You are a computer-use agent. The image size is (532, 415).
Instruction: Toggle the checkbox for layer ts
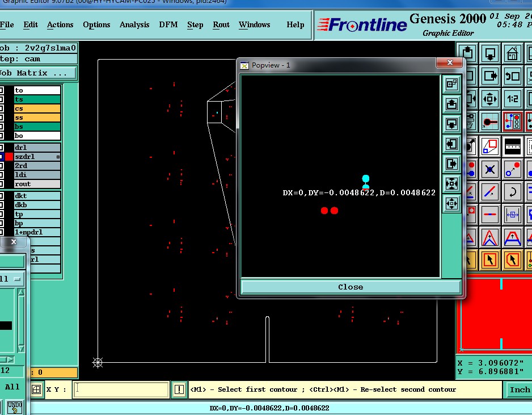click(x=2, y=99)
